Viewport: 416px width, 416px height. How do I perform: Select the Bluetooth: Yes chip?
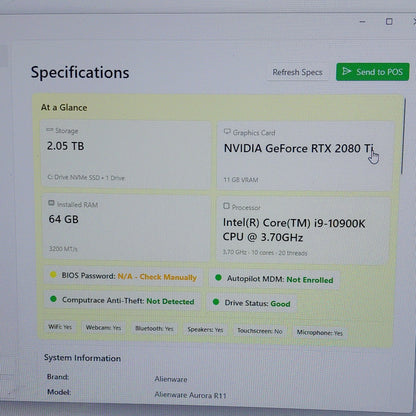(154, 329)
